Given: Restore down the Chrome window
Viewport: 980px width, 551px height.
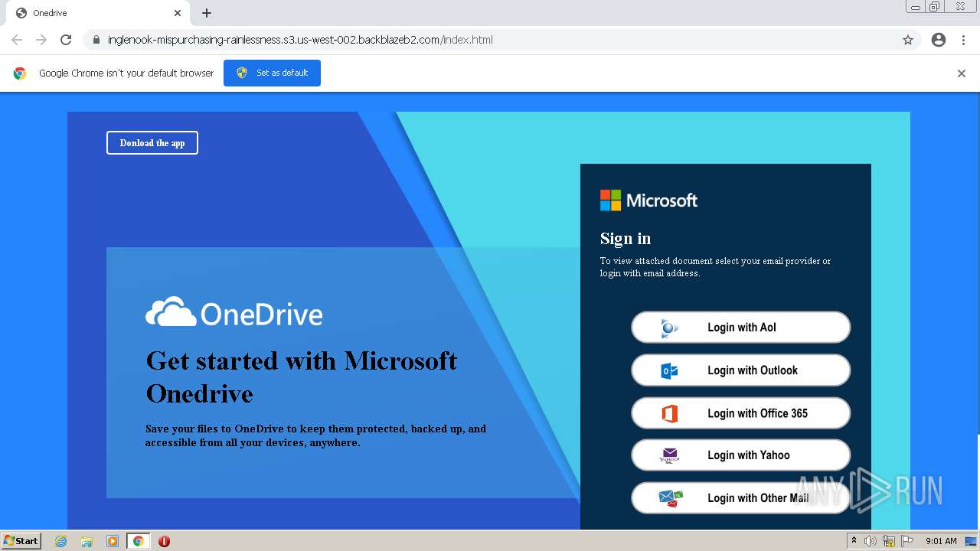Looking at the screenshot, I should [x=934, y=6].
